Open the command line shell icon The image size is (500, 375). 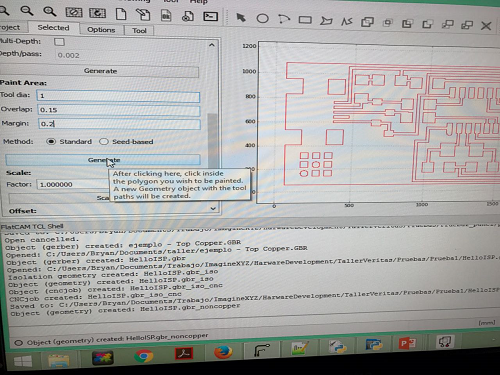click(x=211, y=16)
